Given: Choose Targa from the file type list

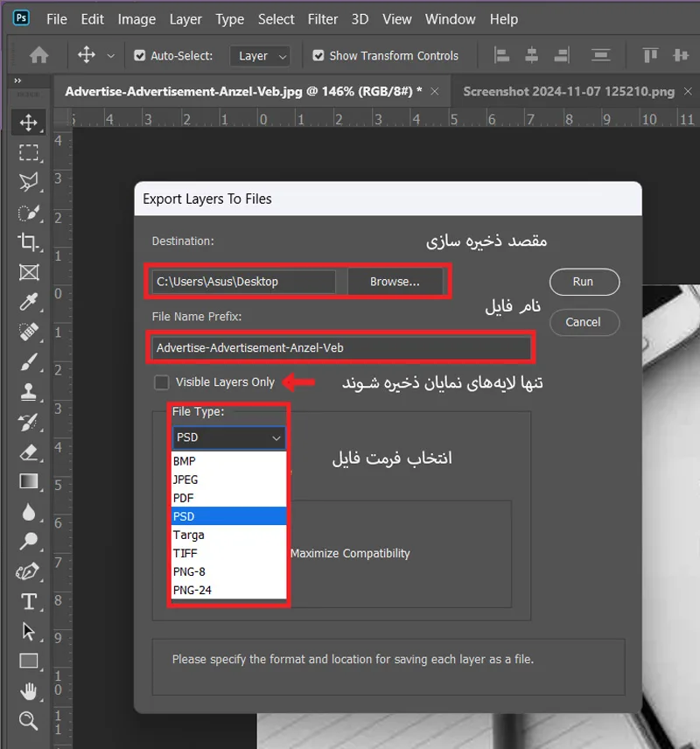Looking at the screenshot, I should pyautogui.click(x=229, y=535).
